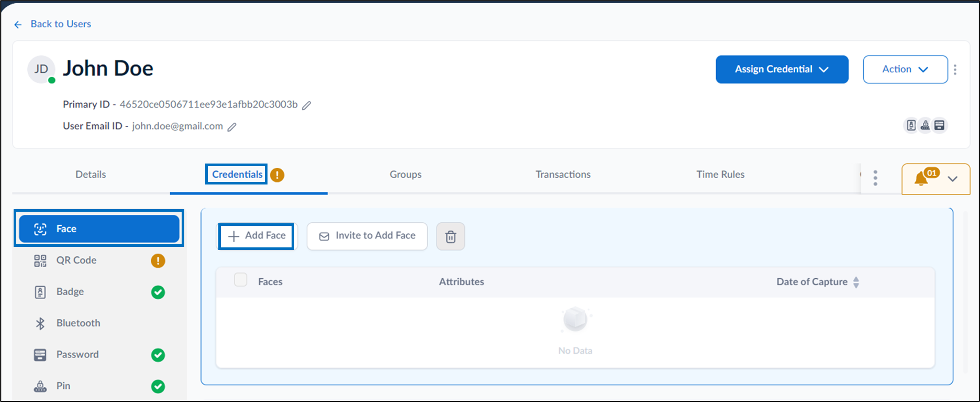Open the Groups tab
This screenshot has width=980, height=402.
[405, 175]
